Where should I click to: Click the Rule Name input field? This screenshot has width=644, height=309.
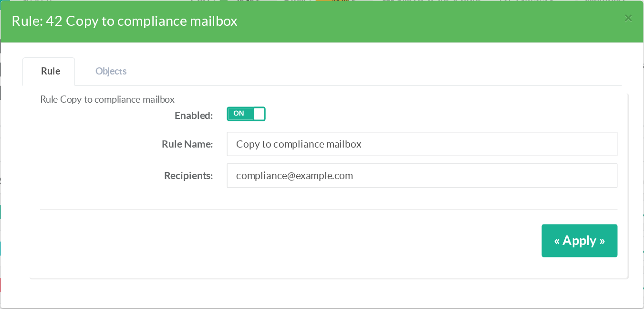(422, 144)
